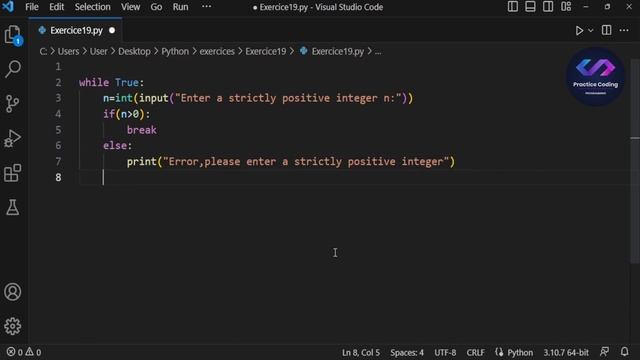
Task: Open editor More Actions ellipsis
Action: click(624, 30)
